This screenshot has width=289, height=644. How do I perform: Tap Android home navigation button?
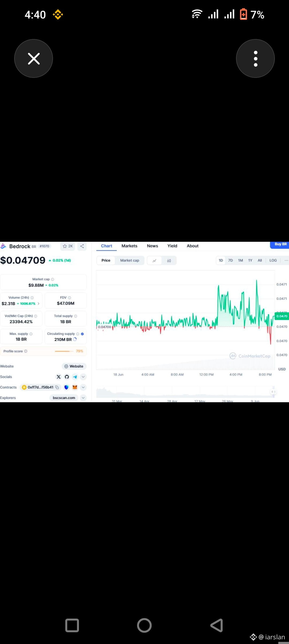(144, 626)
